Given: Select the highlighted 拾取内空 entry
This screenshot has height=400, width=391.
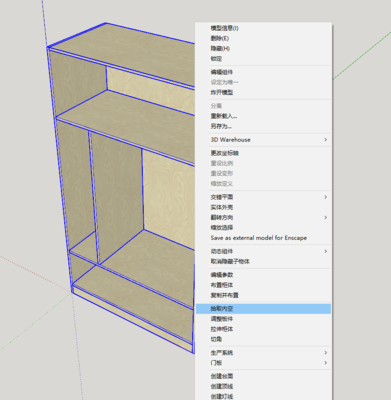Looking at the screenshot, I should pyautogui.click(x=263, y=309).
